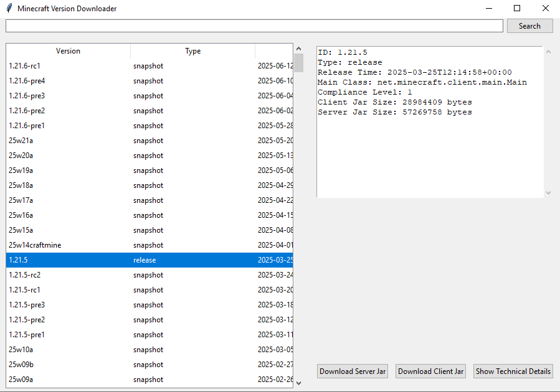Select snapshot 25w20a row
Screen dimensions: 560x392
tap(149, 156)
